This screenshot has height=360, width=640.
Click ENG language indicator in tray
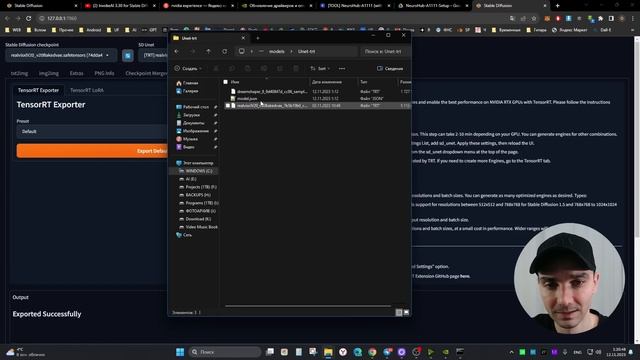click(577, 352)
